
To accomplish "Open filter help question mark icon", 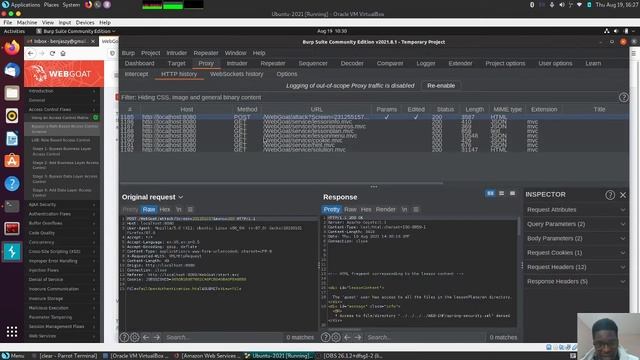I will tap(623, 97).
